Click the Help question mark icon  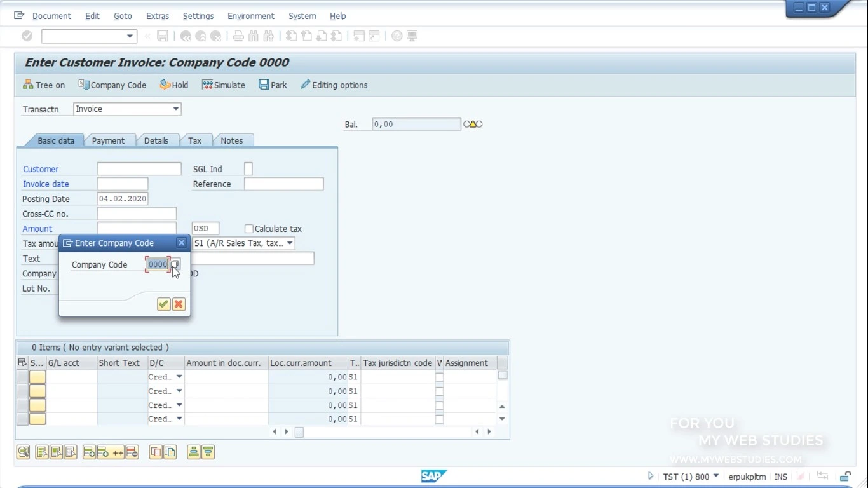click(397, 36)
